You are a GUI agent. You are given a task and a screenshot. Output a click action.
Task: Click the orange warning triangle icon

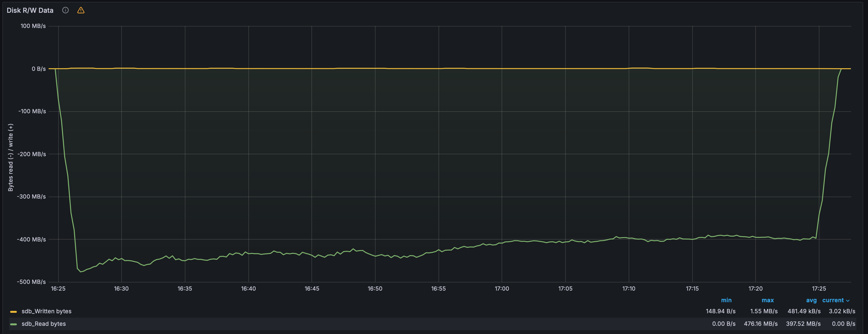81,10
